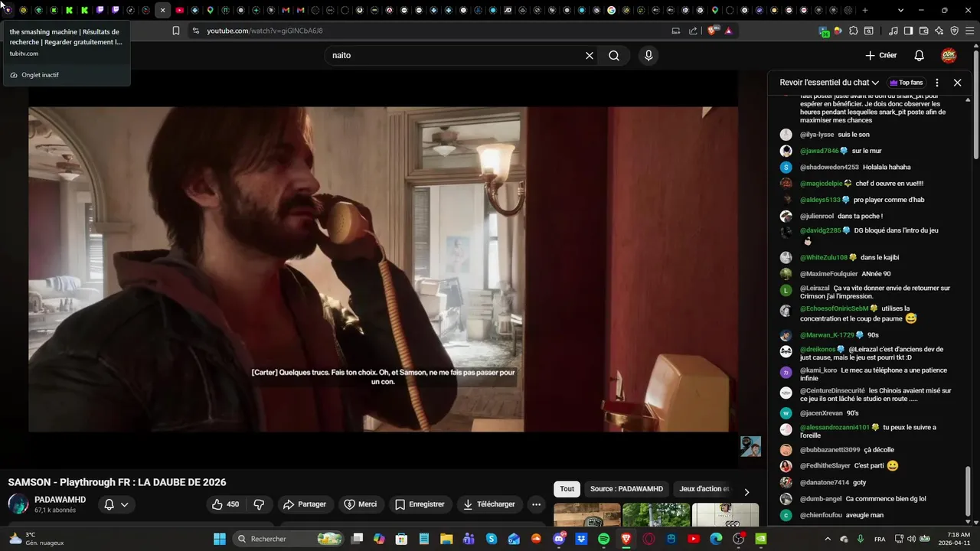The height and width of the screenshot is (551, 980).
Task: View site information icon beside URL
Action: click(195, 31)
